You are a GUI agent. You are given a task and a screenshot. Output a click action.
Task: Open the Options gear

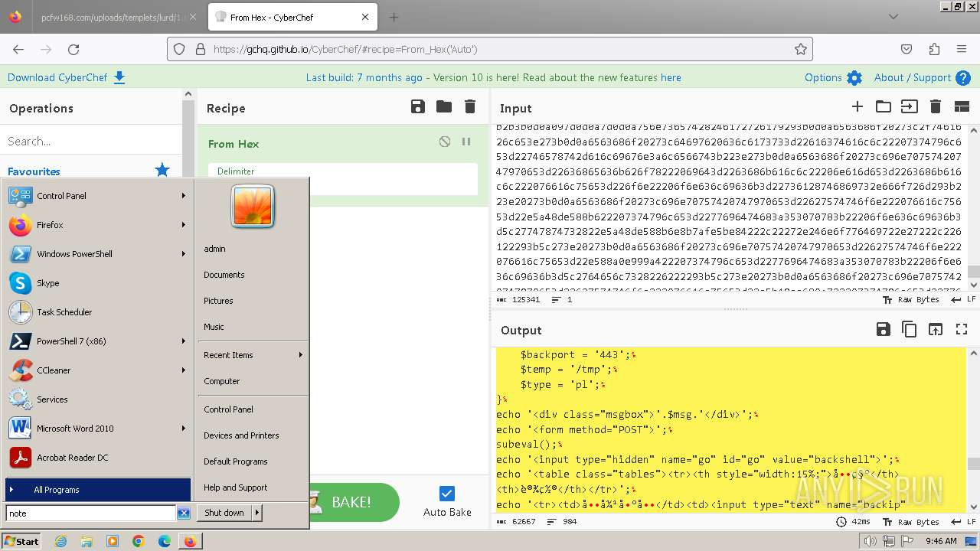point(854,78)
